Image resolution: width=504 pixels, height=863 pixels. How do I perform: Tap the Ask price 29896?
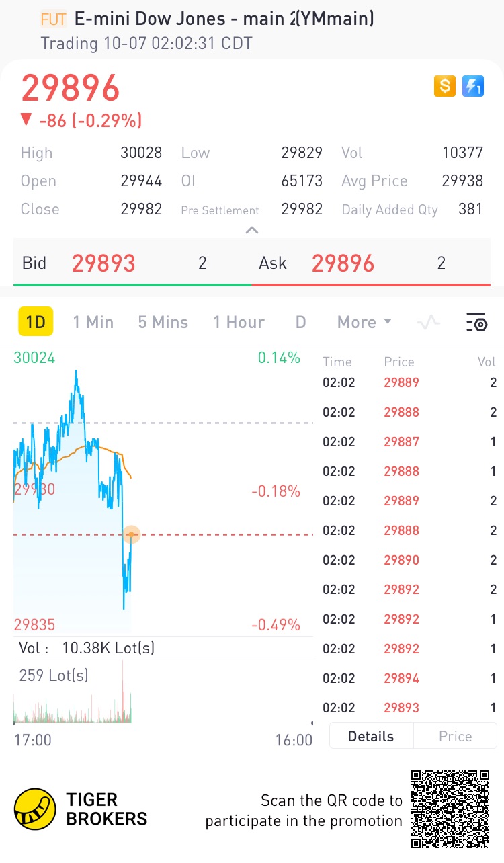[343, 263]
